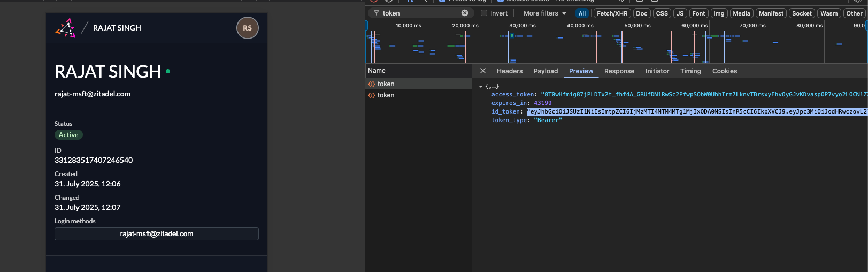Click the second token request icon
The image size is (868, 272).
pyautogui.click(x=372, y=95)
